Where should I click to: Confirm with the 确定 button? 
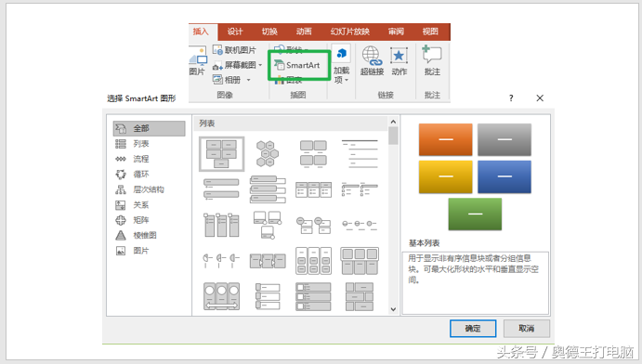tap(473, 329)
